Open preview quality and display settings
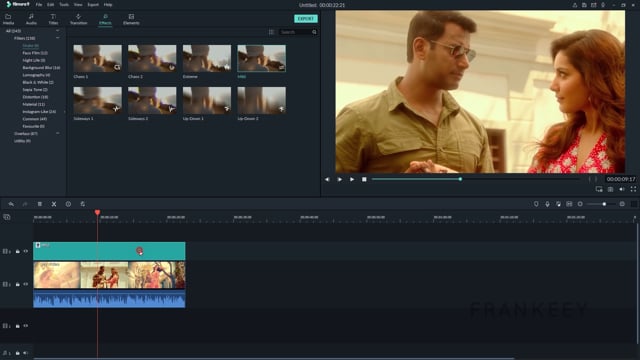 pyautogui.click(x=599, y=189)
